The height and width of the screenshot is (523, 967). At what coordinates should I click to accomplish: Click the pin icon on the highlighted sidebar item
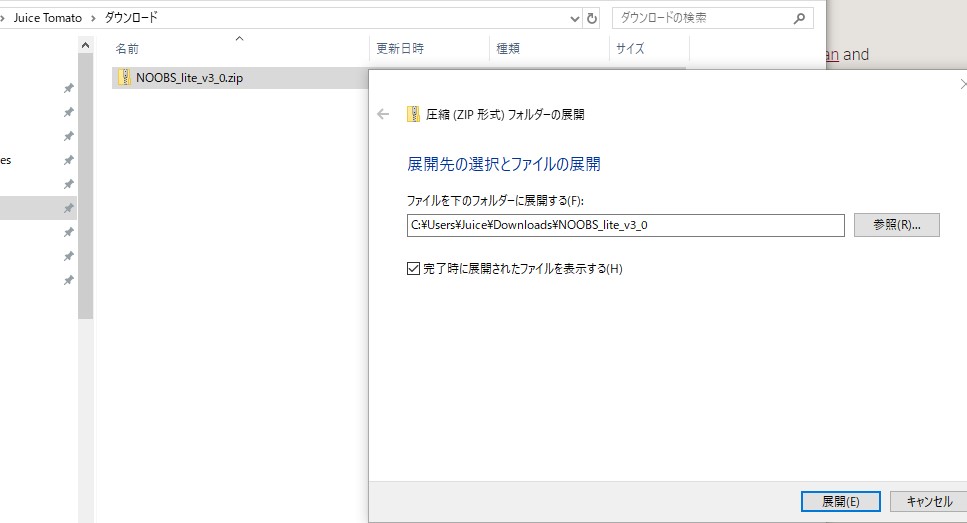point(68,208)
